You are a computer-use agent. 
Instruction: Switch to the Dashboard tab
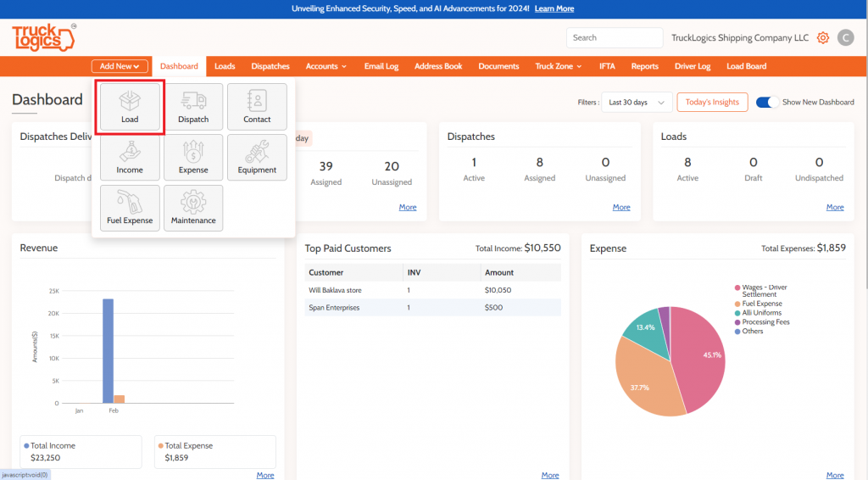coord(179,66)
